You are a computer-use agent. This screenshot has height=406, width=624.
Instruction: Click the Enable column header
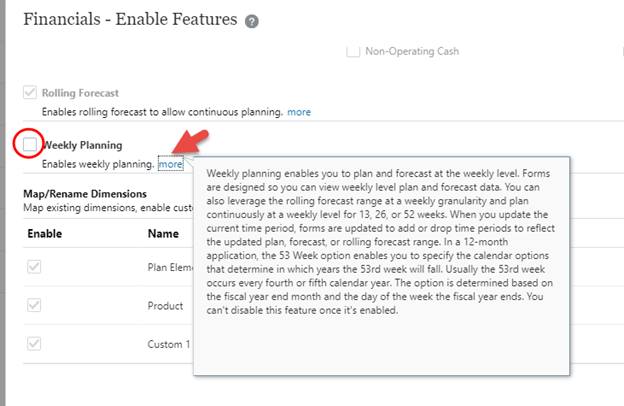pyautogui.click(x=44, y=233)
